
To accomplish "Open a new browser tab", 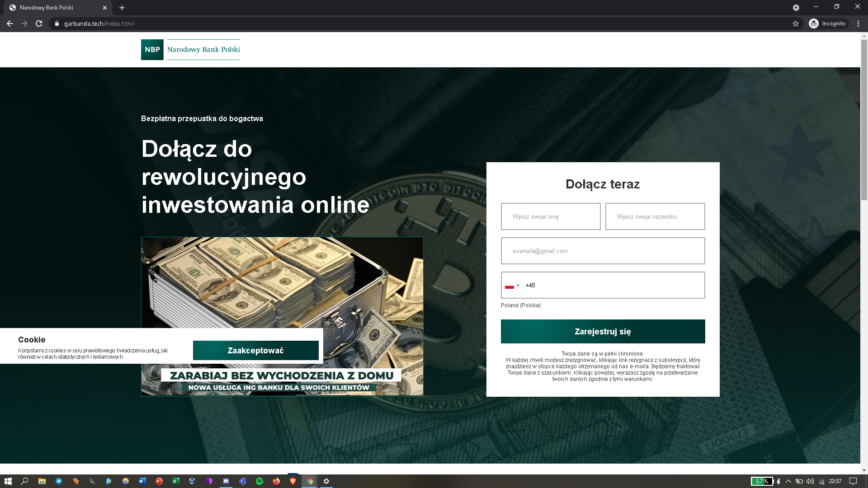I will pos(122,8).
